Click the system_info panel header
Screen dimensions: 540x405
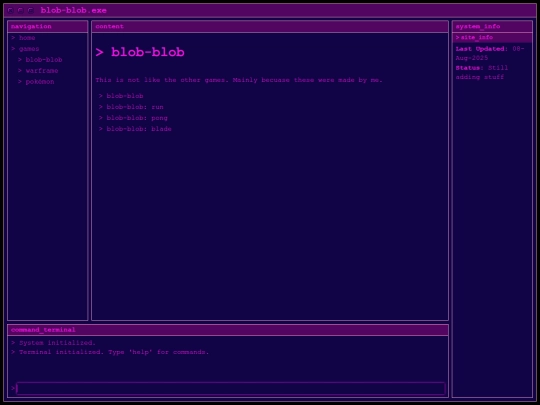pos(492,27)
